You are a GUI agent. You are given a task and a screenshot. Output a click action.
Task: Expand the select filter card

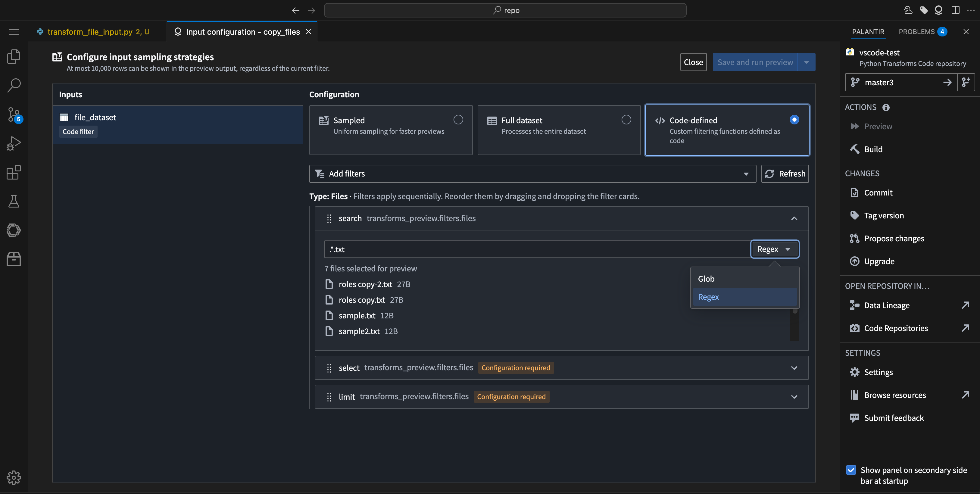[x=794, y=368]
